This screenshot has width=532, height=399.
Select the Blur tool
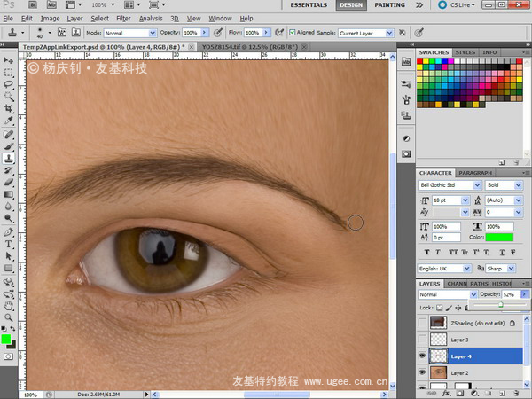[8, 206]
